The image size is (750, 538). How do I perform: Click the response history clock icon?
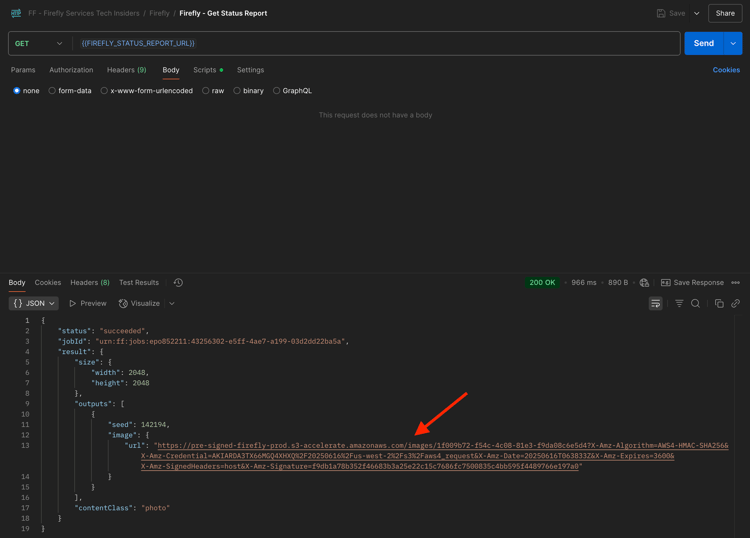tap(178, 283)
